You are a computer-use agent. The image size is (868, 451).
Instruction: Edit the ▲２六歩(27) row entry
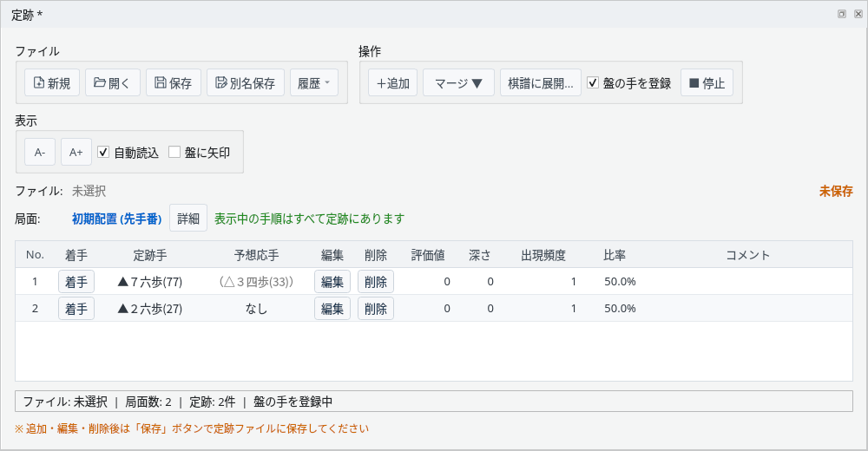pos(332,308)
